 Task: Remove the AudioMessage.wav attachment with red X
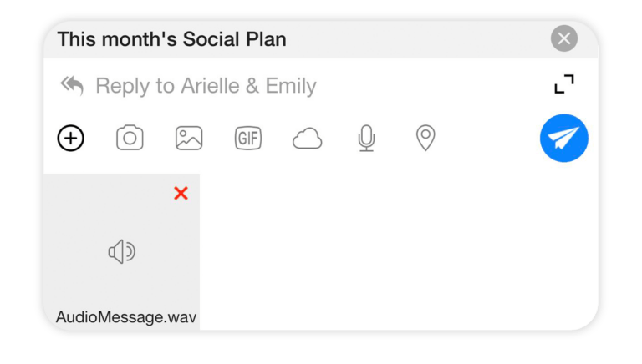coord(181,194)
